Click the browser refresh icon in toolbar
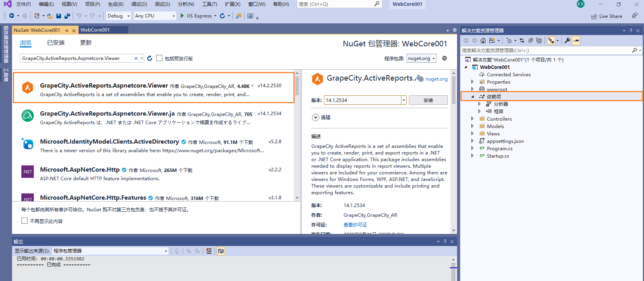This screenshot has width=644, height=281. click(x=222, y=16)
